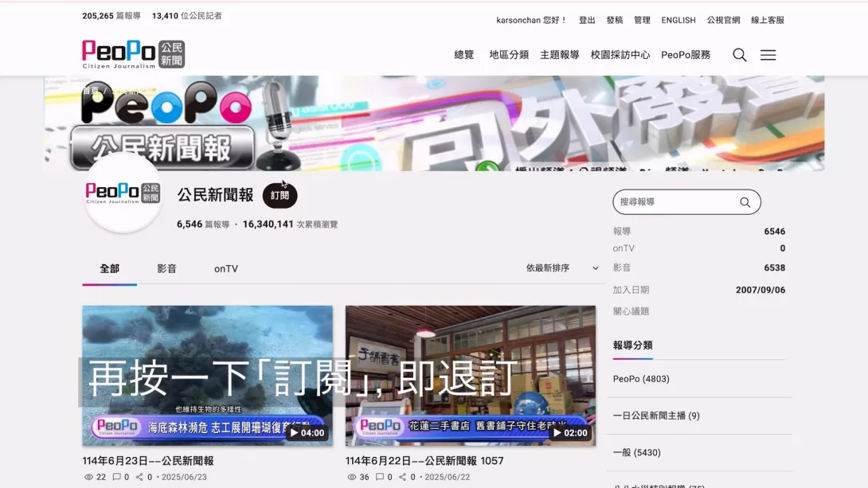Click the 13,410 位公民記者 counter
This screenshot has width=868, height=488.
(187, 16)
